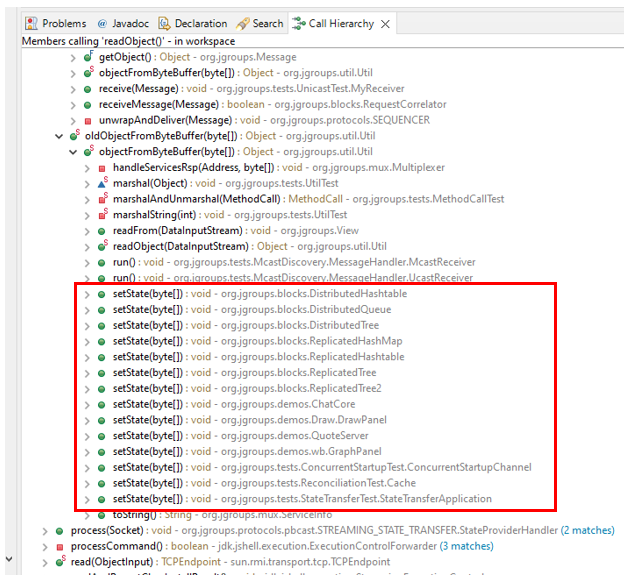Click the Call Hierarchy tab icon
This screenshot has height=580, width=624.
299,23
